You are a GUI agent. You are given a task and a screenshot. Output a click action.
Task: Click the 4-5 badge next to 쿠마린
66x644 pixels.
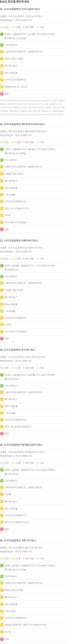tap(2, 215)
